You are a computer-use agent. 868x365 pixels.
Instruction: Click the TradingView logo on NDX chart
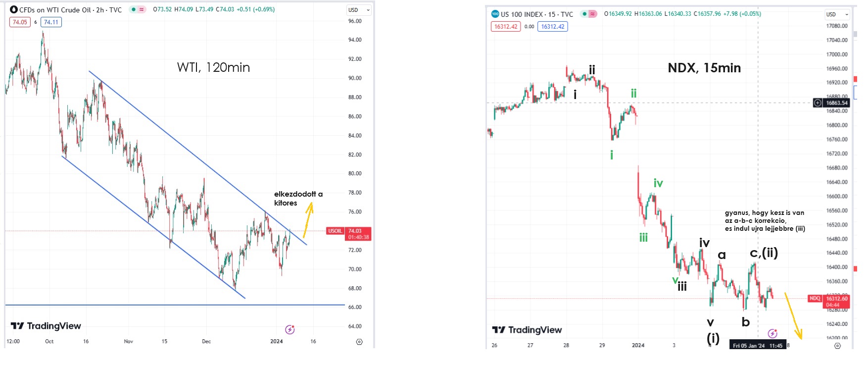click(527, 330)
